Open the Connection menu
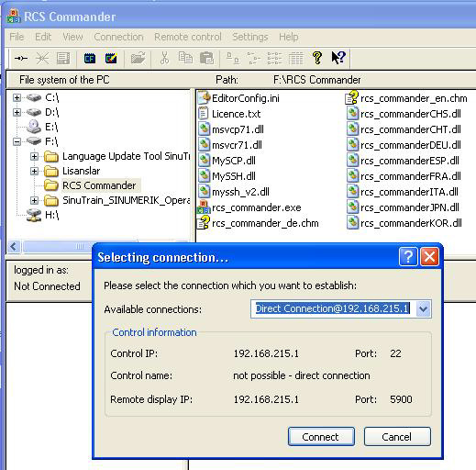The width and height of the screenshot is (476, 470). click(118, 37)
